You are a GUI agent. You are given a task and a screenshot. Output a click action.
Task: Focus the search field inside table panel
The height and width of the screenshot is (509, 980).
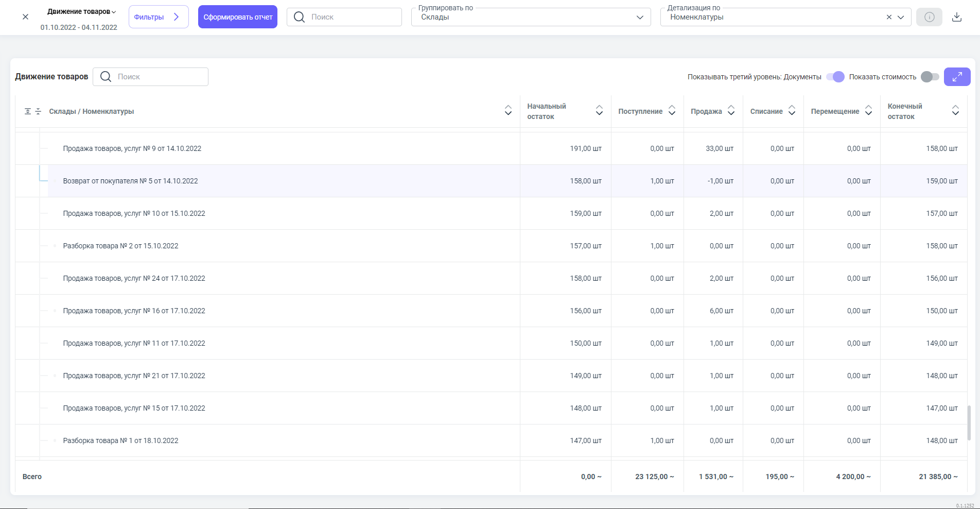click(x=160, y=77)
